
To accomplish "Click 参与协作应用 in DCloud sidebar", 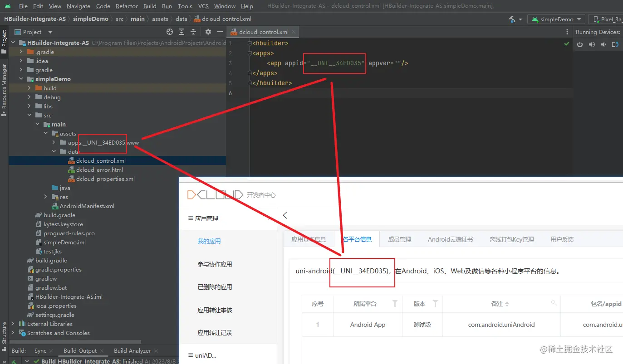I will 215,264.
